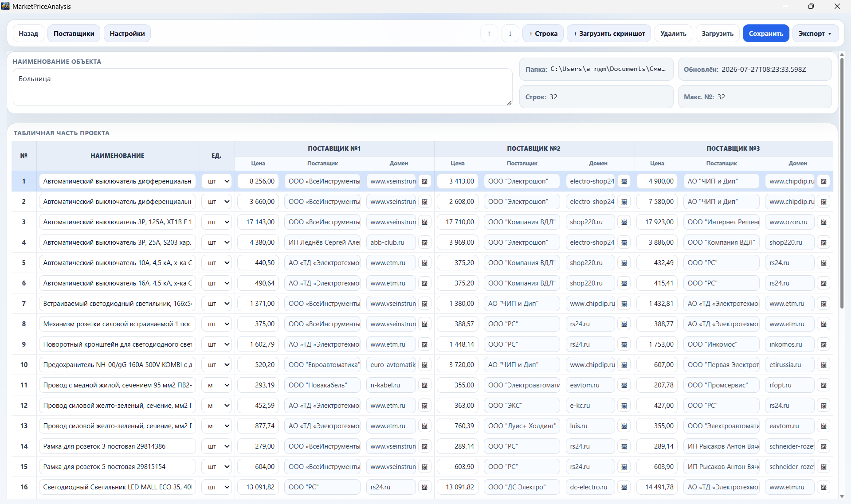Click screenshot icon beside www.ozon.ru domain
This screenshot has height=504, width=851.
point(824,222)
